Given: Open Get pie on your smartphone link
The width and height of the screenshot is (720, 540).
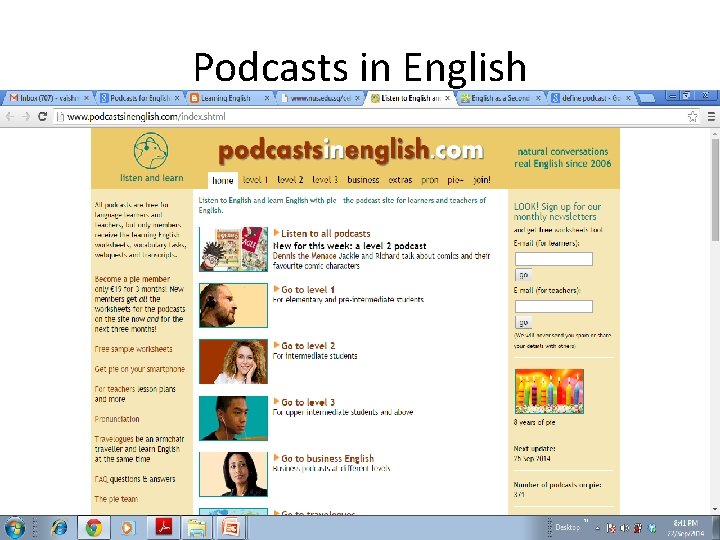Looking at the screenshot, I should pos(140,369).
